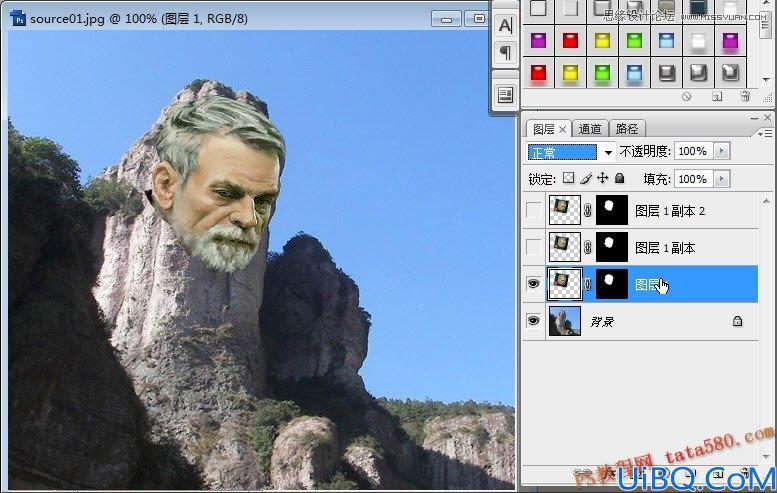Click the image thumbnail of 图层 1 副本
Image resolution: width=777 pixels, height=493 pixels.
[x=565, y=247]
